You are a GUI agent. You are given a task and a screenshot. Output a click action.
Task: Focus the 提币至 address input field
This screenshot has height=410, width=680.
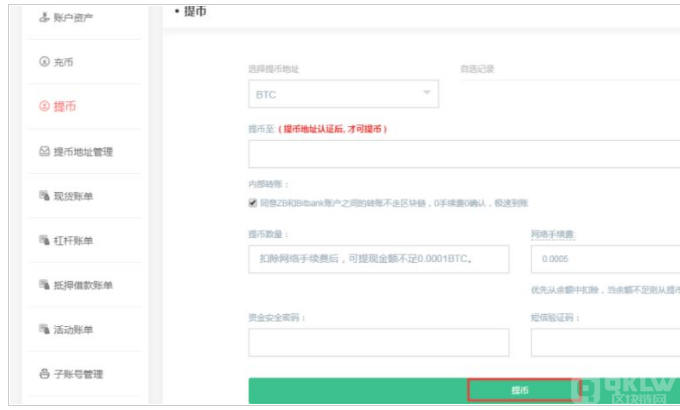point(464,154)
